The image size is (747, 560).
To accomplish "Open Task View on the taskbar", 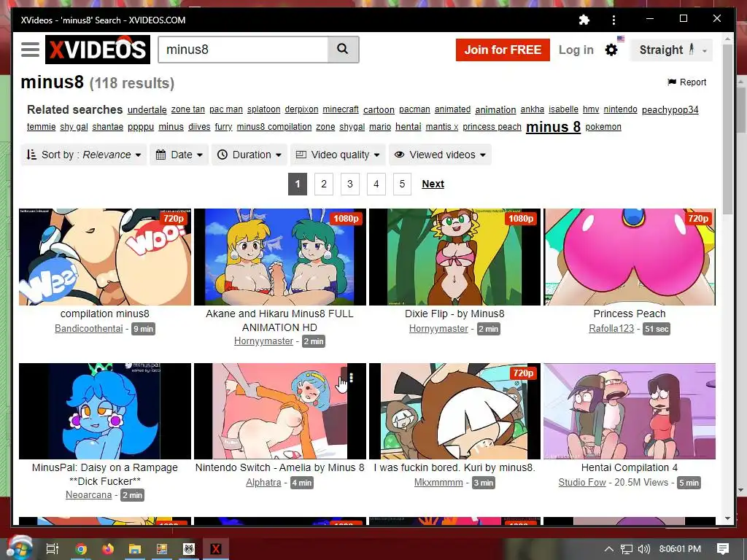I will pyautogui.click(x=53, y=549).
